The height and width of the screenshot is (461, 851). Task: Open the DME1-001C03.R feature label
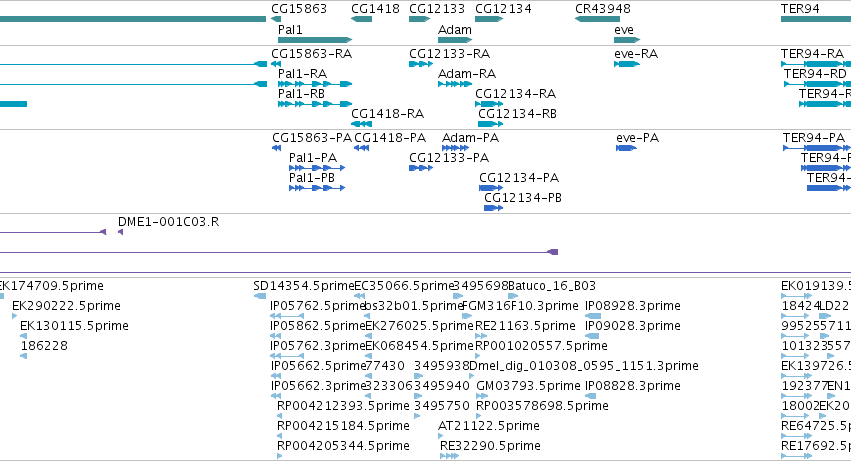pyautogui.click(x=168, y=222)
